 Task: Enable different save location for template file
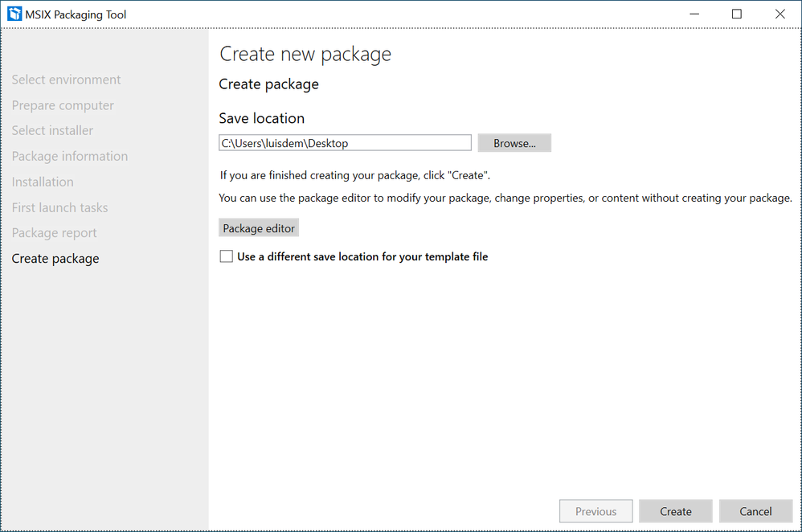(227, 257)
